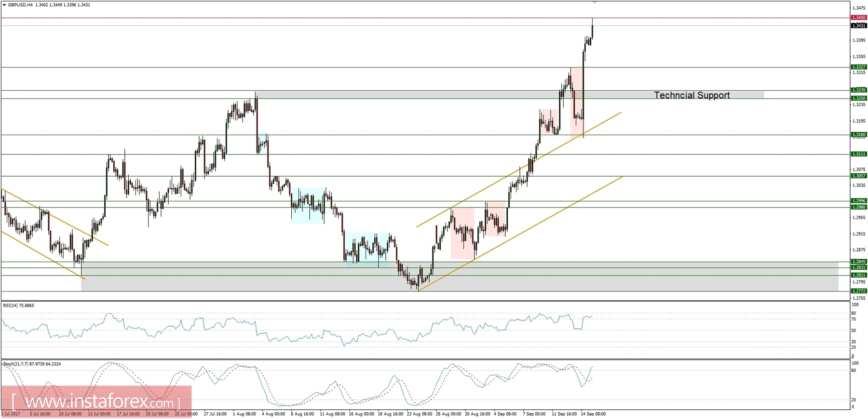Click the 14 Sep 08:00 time axis label

tap(593, 414)
